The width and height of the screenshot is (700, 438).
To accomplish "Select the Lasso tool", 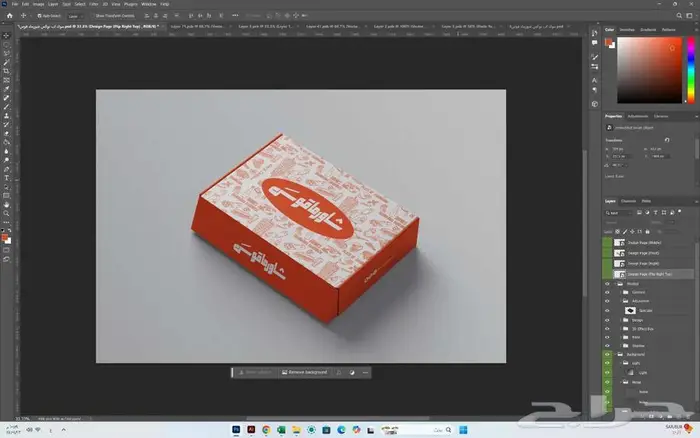I will (x=6, y=54).
